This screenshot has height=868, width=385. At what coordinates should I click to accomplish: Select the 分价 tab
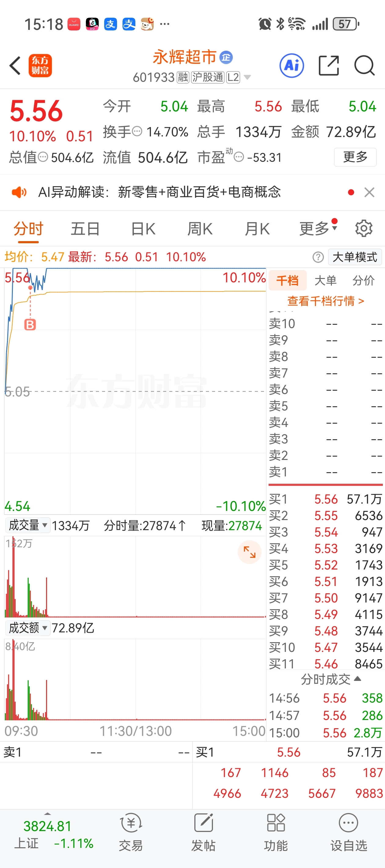pyautogui.click(x=363, y=280)
